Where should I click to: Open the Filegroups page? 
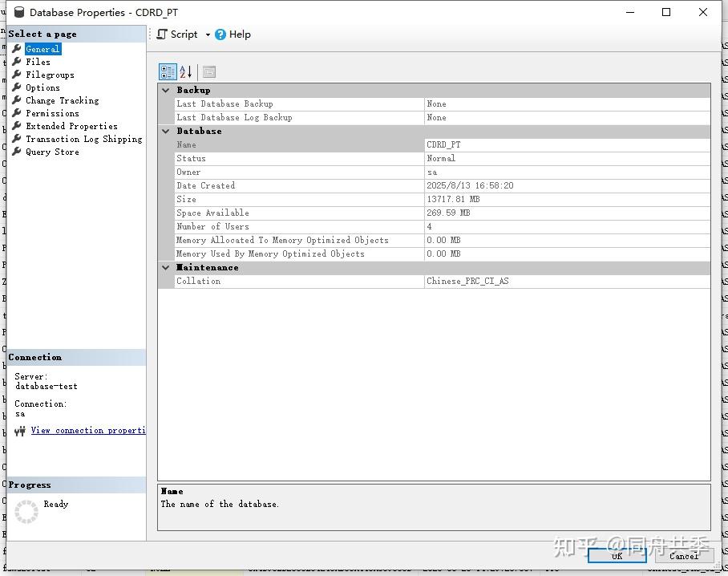pos(50,75)
